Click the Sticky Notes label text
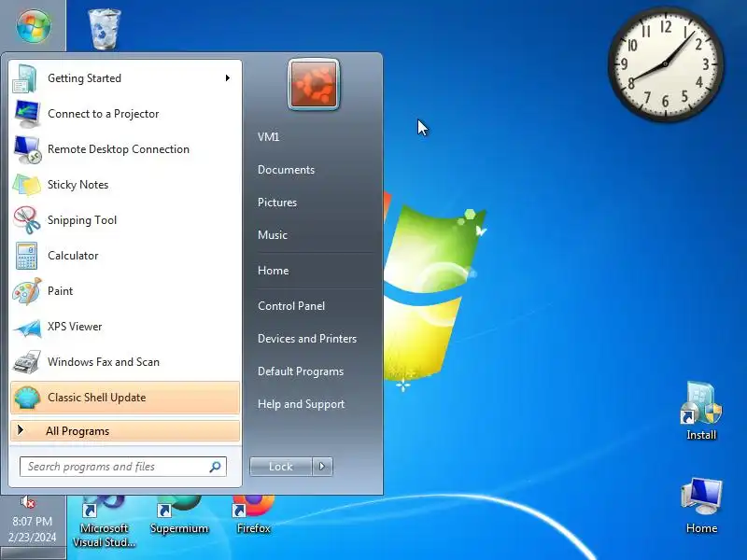This screenshot has width=747, height=560. pos(78,185)
